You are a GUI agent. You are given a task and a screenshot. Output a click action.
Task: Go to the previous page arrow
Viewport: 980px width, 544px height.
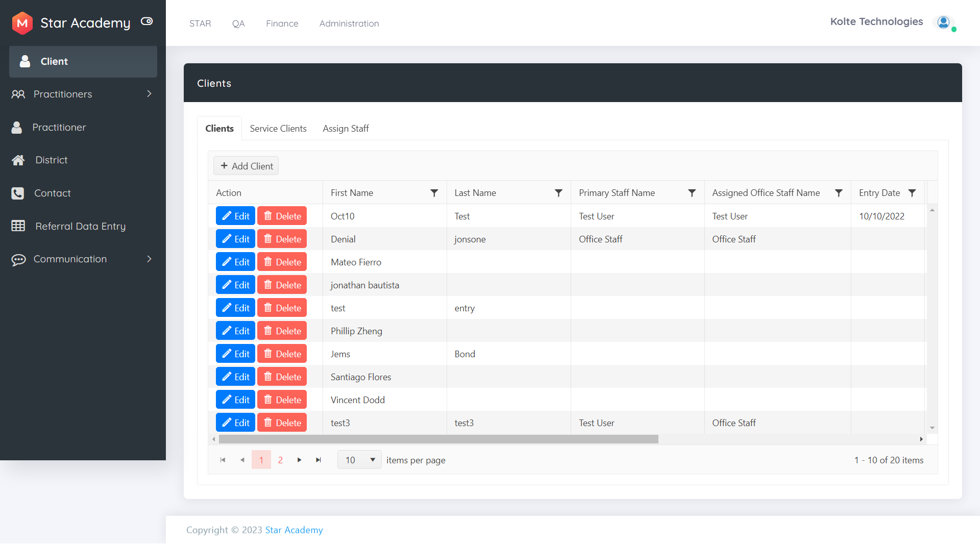pos(242,460)
